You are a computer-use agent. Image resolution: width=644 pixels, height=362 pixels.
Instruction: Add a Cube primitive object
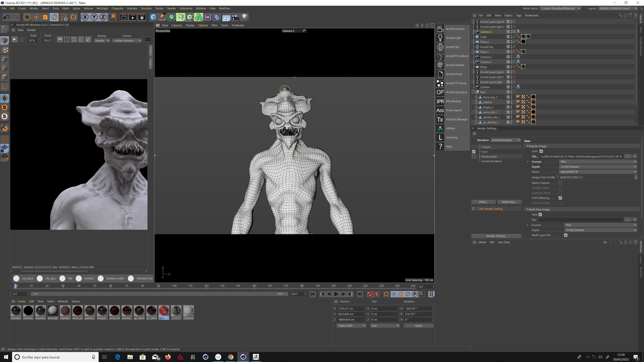click(153, 17)
